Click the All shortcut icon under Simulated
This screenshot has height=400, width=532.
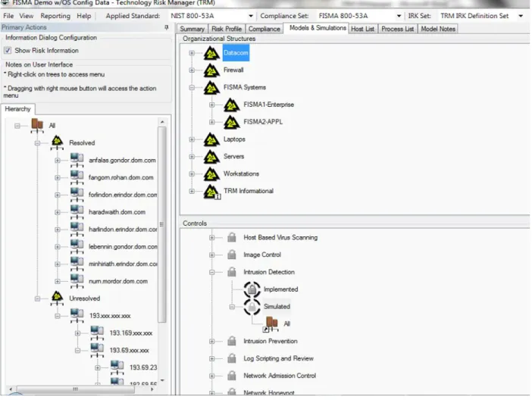[x=271, y=324]
